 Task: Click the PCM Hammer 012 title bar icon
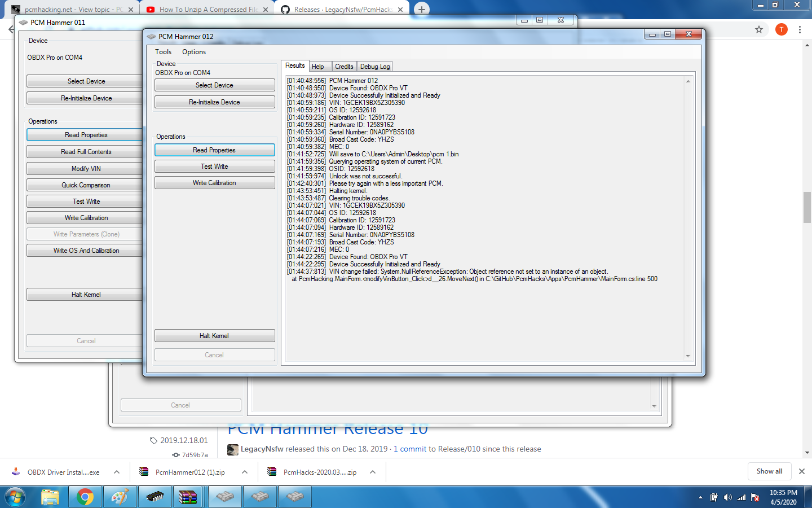151,37
